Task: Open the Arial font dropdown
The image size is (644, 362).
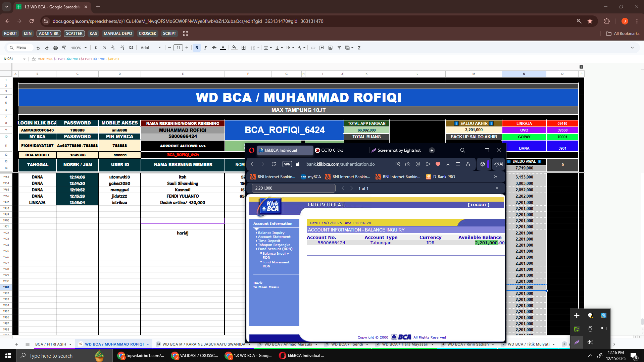Action: tap(151, 48)
